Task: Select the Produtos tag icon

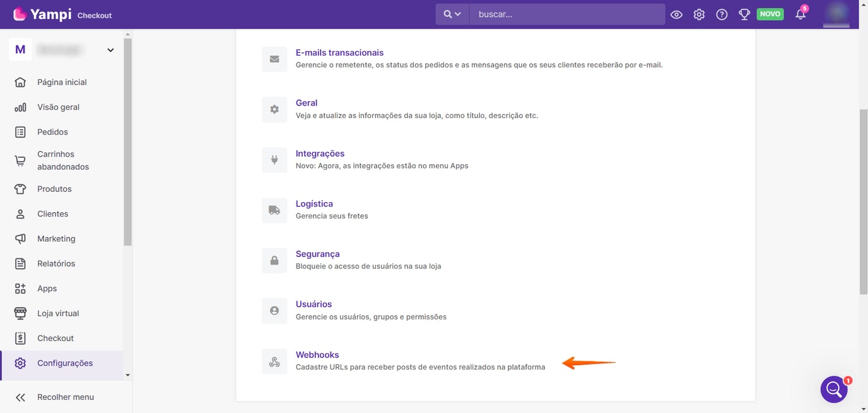Action: [20, 188]
